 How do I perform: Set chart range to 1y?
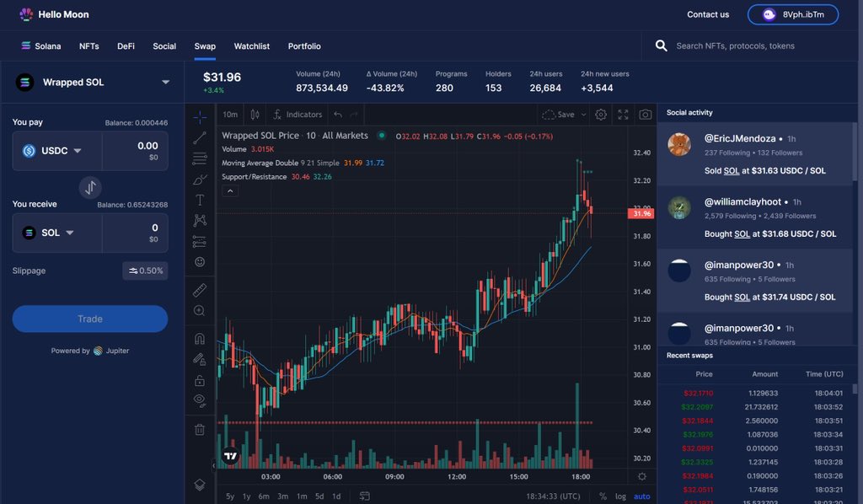[x=247, y=496]
